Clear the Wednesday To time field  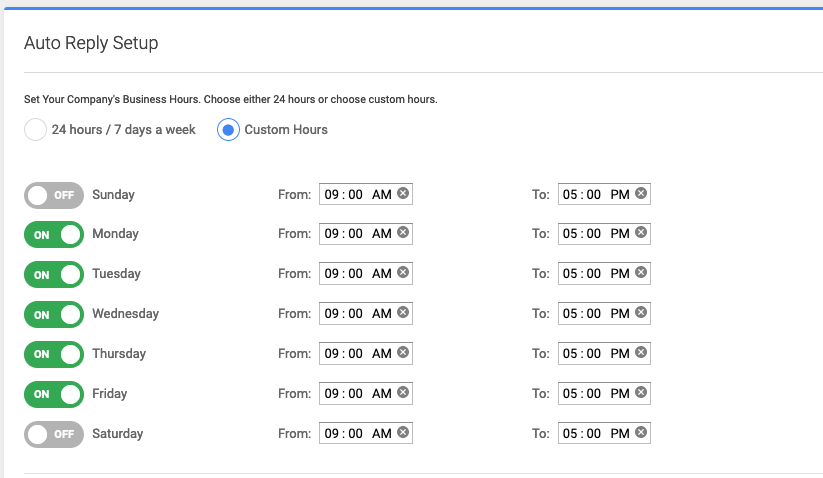coord(641,312)
